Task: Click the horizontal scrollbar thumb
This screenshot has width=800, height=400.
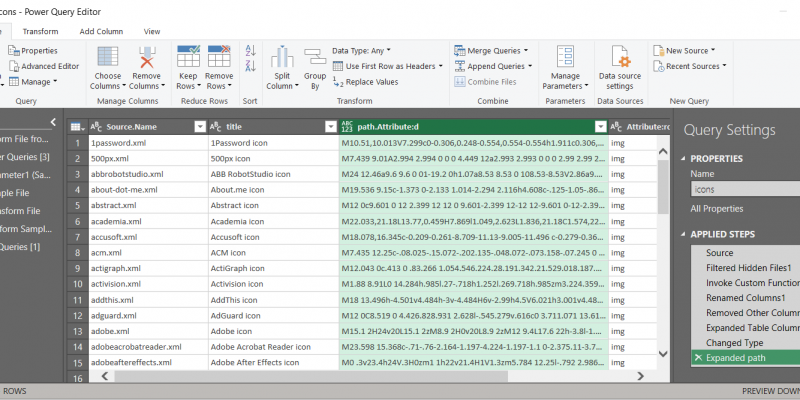Action: pyautogui.click(x=311, y=377)
